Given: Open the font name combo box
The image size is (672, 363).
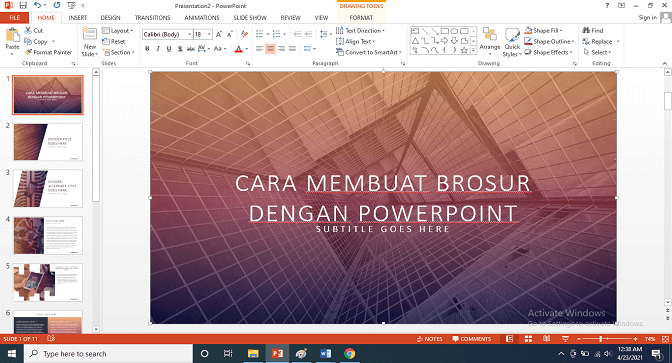Looking at the screenshot, I should (x=167, y=34).
